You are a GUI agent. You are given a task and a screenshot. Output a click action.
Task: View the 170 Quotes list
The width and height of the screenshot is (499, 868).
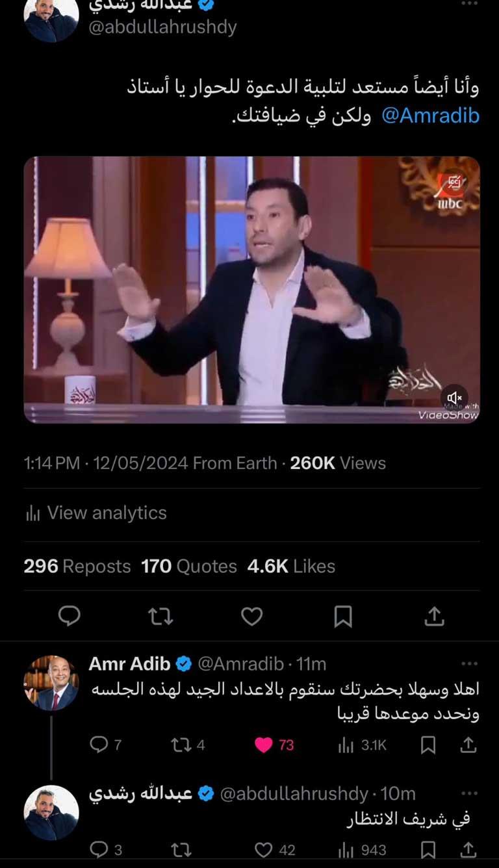tap(189, 567)
